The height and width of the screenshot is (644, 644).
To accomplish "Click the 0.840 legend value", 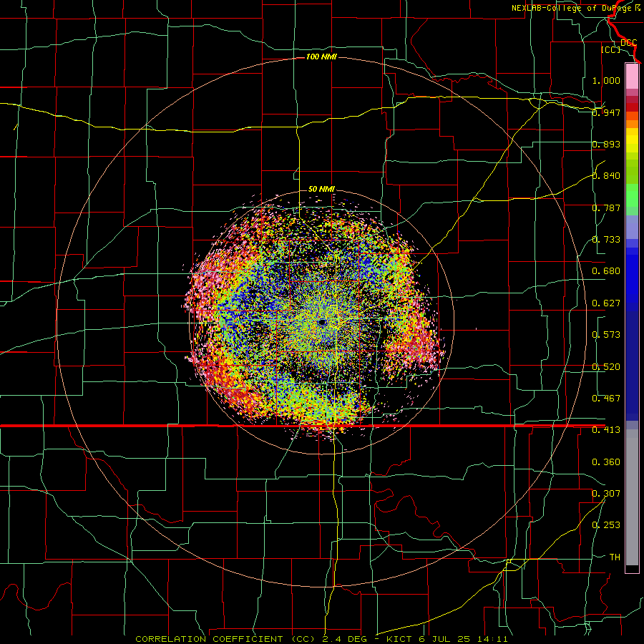I will (606, 176).
